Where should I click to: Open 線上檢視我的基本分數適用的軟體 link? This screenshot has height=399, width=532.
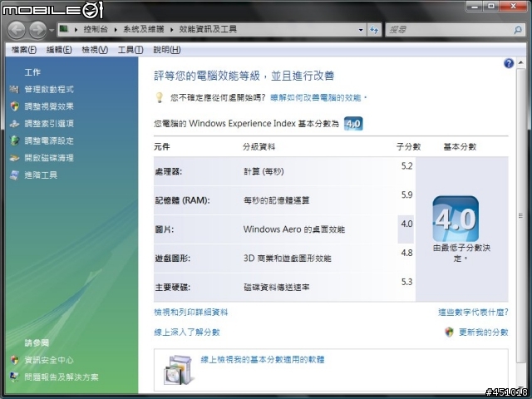pos(263,360)
